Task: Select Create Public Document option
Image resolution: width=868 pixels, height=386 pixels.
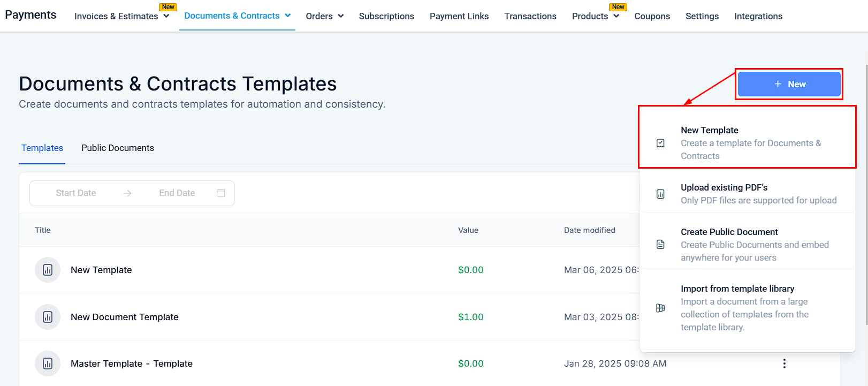Action: (x=747, y=245)
